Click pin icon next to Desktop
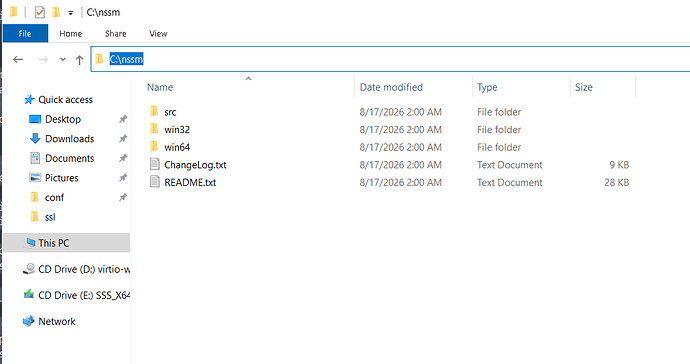 coord(123,119)
